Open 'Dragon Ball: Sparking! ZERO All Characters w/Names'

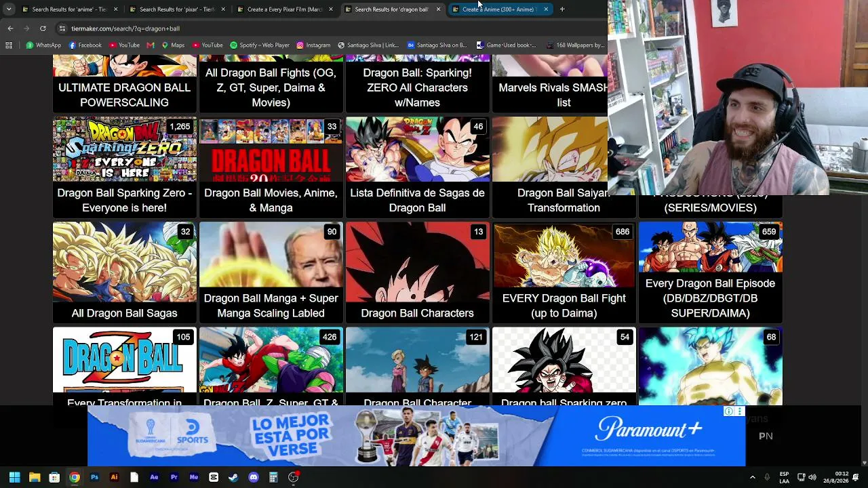tap(418, 84)
